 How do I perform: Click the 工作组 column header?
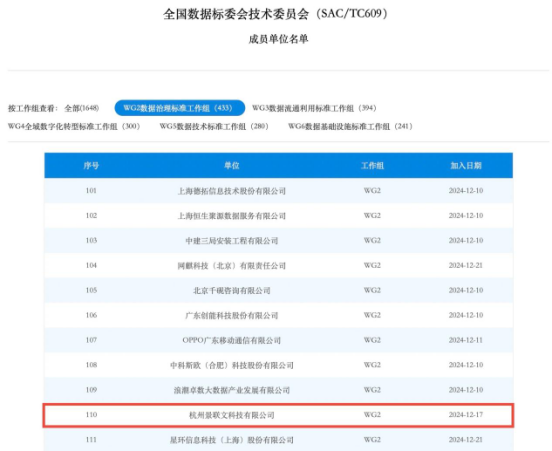coord(372,165)
